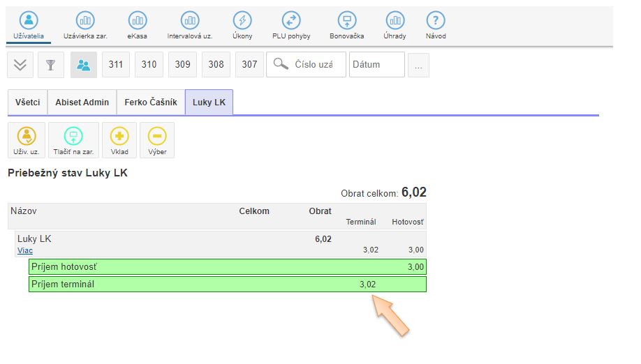
Task: Expand the double chevron panel button
Action: (x=20, y=65)
